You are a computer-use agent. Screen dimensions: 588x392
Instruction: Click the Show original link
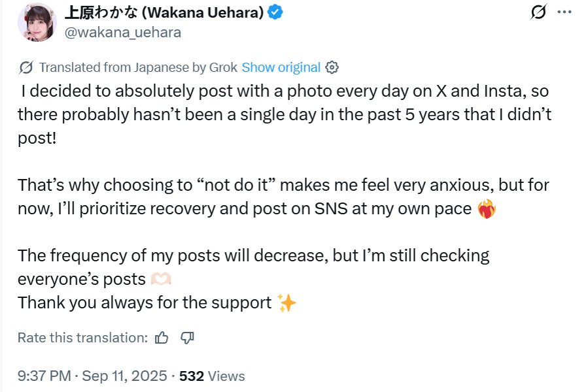click(281, 67)
